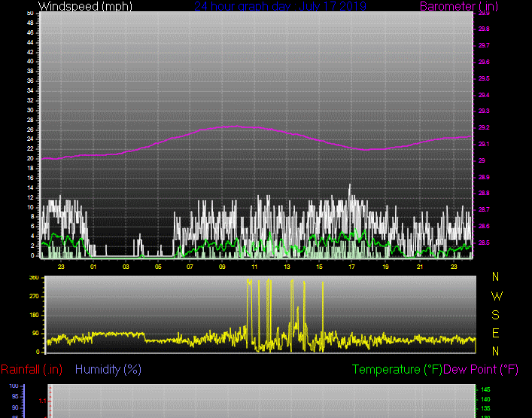
Task: Click the 360 value on wind direction axis
Action: [x=33, y=278]
